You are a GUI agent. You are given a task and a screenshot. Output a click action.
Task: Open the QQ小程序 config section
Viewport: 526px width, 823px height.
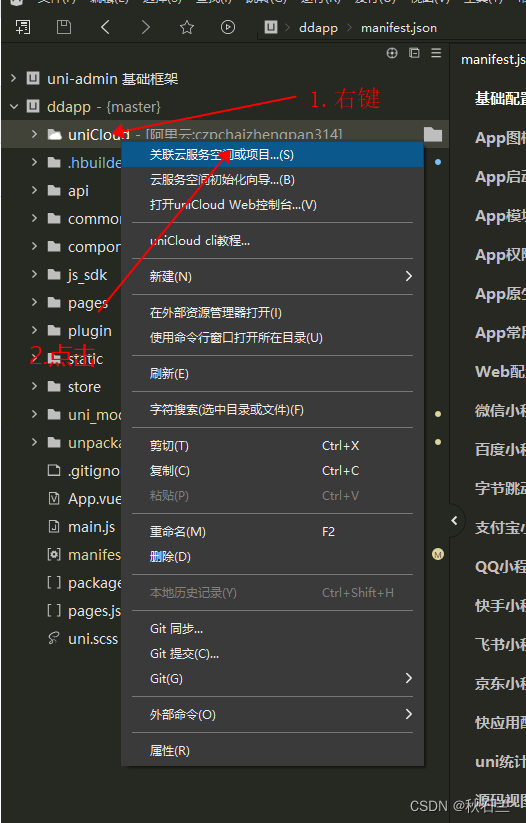click(500, 567)
